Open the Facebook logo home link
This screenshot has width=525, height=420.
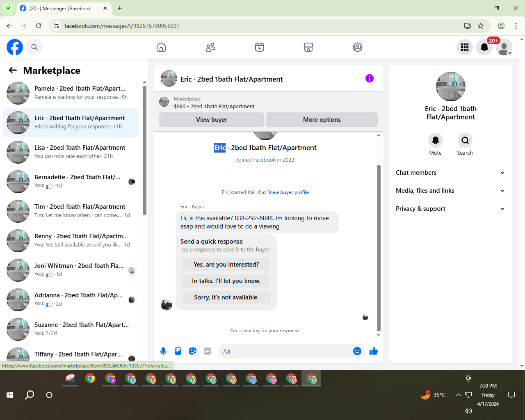click(15, 47)
